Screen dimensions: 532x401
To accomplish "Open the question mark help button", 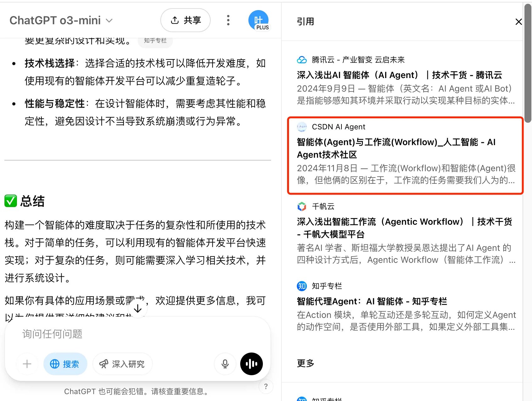I will [266, 387].
